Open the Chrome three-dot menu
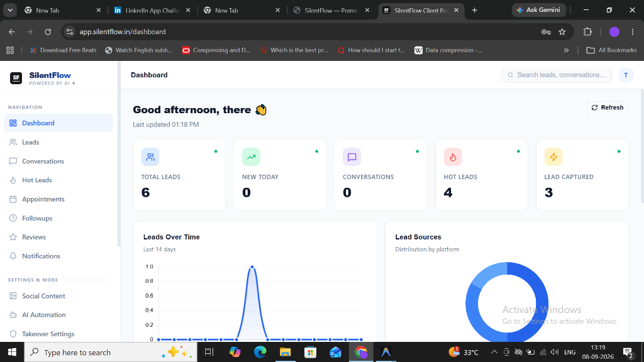The height and width of the screenshot is (362, 644). click(x=633, y=31)
